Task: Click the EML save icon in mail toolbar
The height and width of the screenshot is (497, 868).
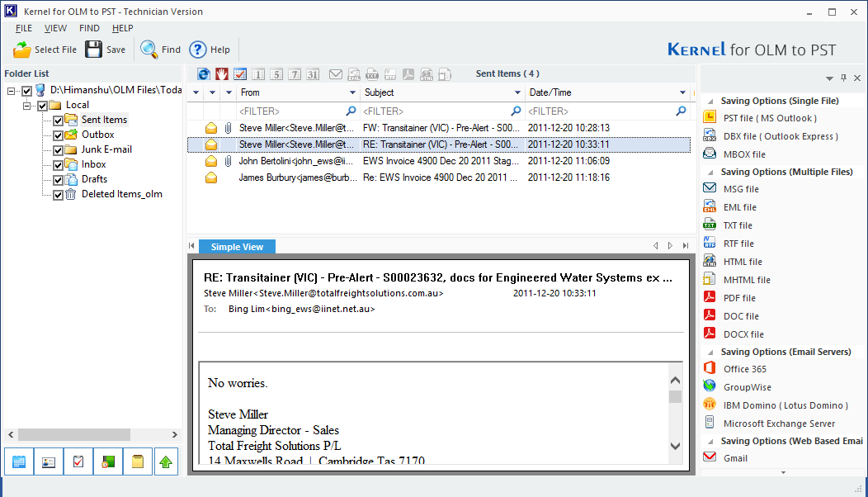Action: point(354,74)
